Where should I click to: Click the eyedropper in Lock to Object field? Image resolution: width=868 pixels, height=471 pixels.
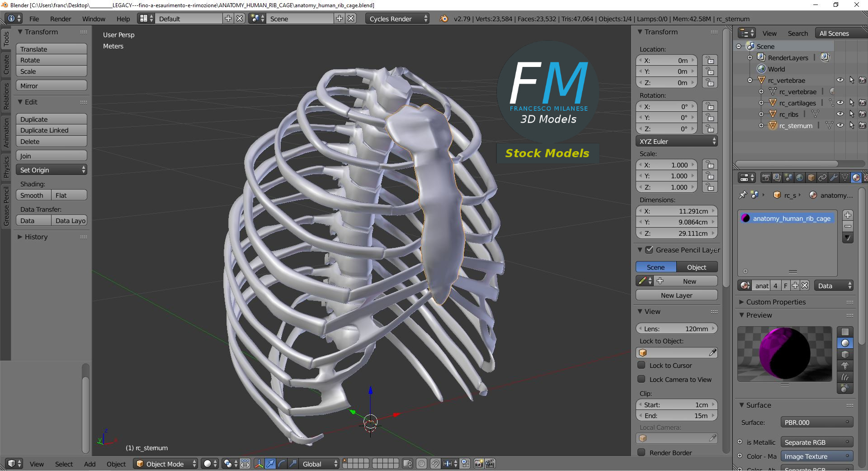coord(712,352)
